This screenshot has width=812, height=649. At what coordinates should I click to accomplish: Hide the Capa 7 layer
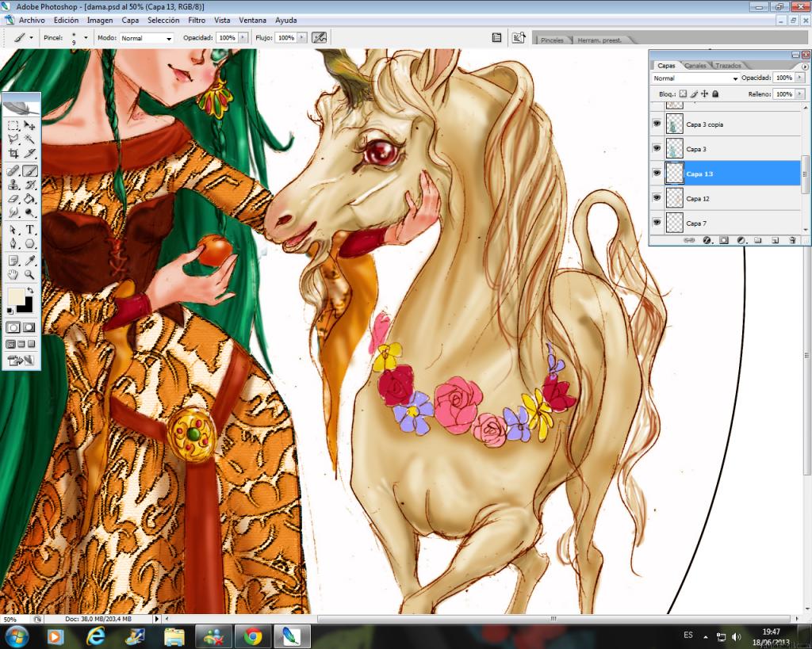tap(657, 223)
